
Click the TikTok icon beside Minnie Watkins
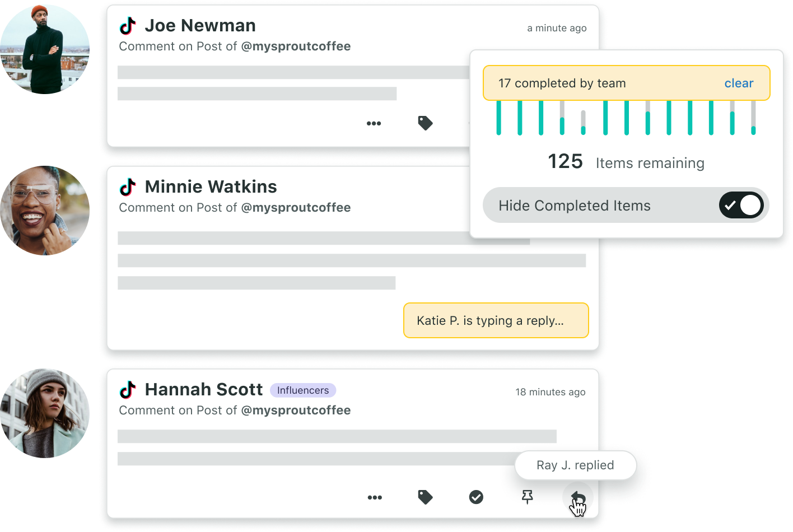point(128,187)
